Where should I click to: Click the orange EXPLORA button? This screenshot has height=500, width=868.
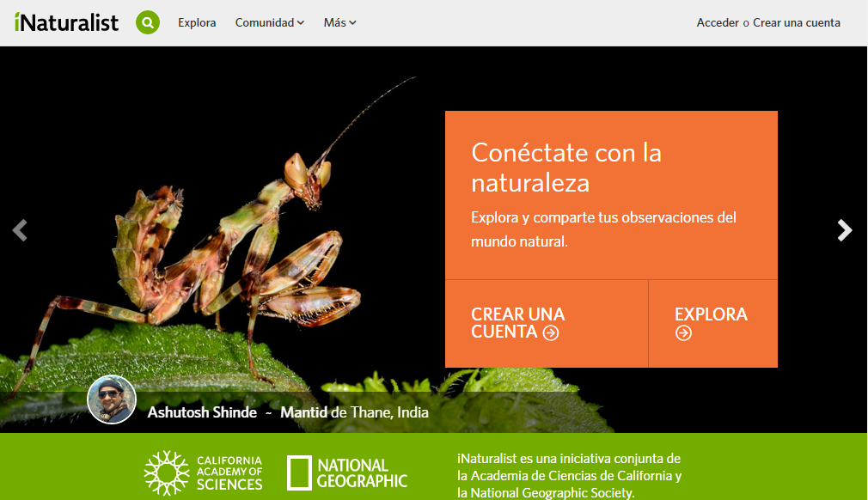713,324
